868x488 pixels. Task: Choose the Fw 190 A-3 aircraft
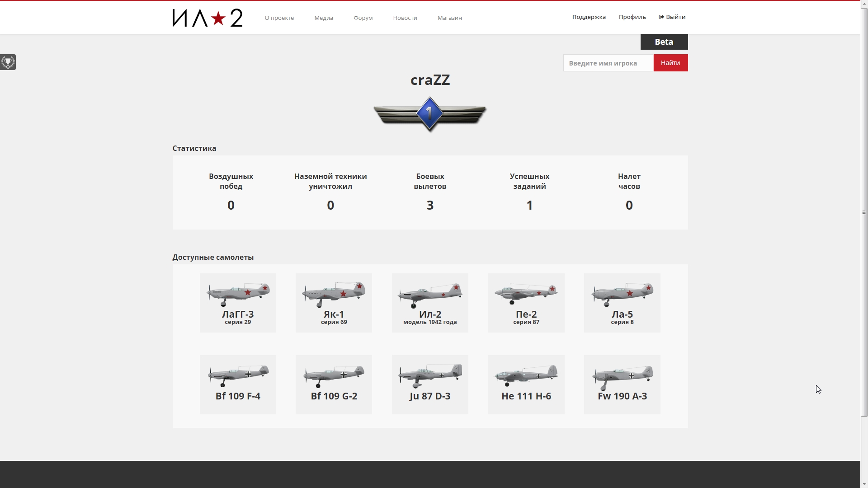622,384
